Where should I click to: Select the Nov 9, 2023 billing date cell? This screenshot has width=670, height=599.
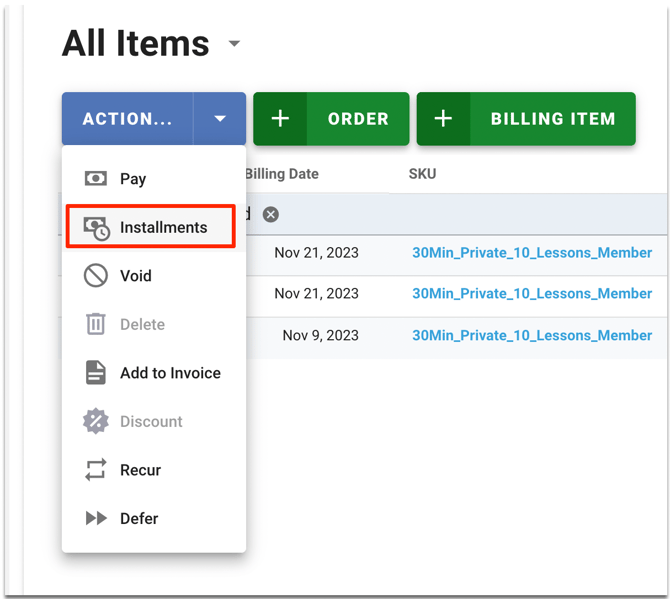(320, 336)
